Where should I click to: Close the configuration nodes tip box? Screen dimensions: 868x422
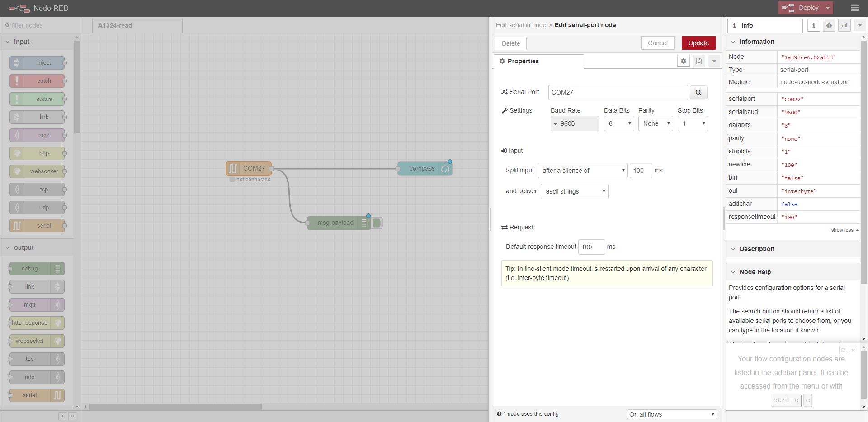853,350
